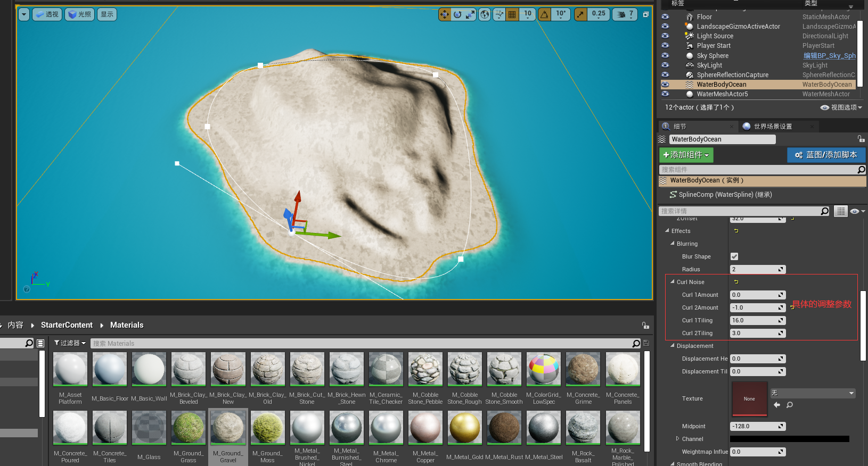Open the 视图选项 view options dropdown
This screenshot has height=466, width=868.
pos(841,107)
